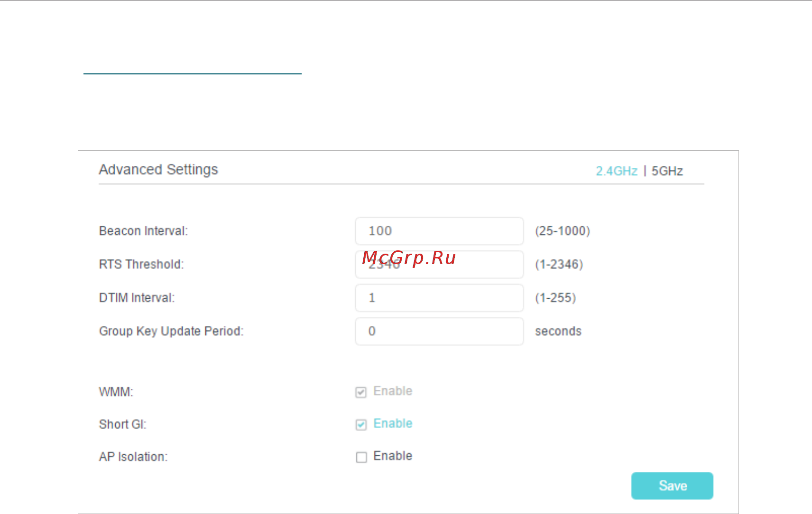Click the Advanced Settings heading
Image resolution: width=812 pixels, height=514 pixels.
(158, 170)
